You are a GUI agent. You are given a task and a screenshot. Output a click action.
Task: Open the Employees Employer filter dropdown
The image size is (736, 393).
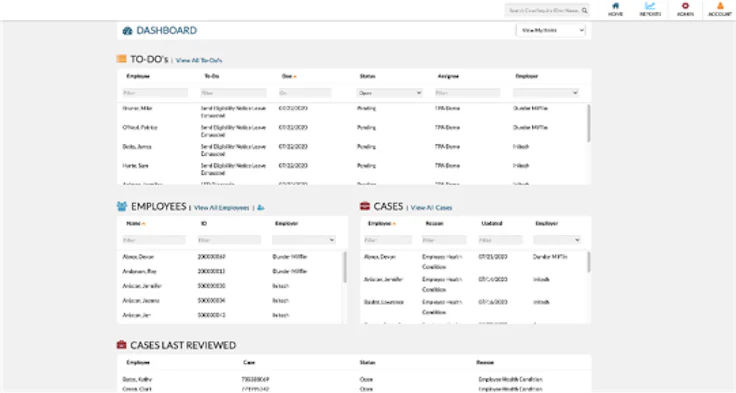(304, 240)
